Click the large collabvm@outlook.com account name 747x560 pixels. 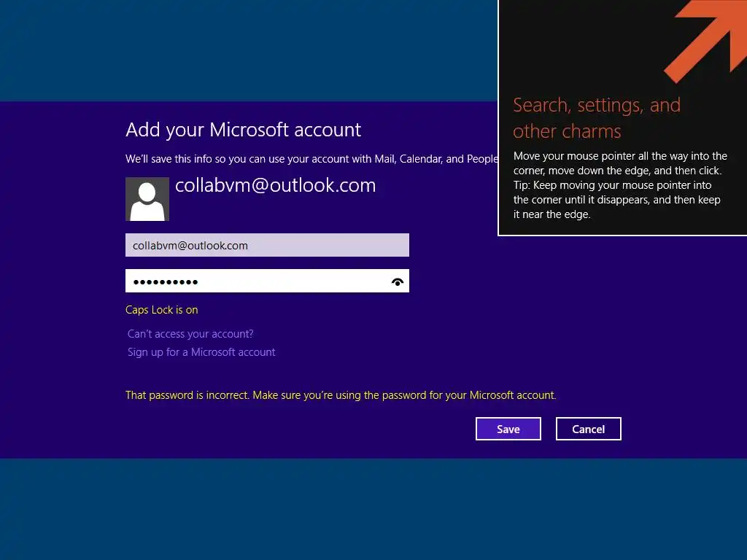pyautogui.click(x=275, y=185)
